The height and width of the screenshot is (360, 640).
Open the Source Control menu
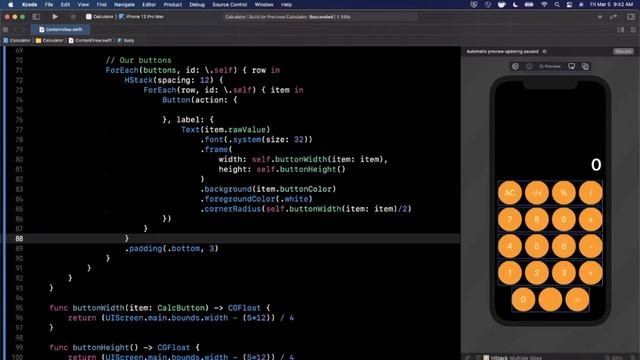click(x=229, y=4)
